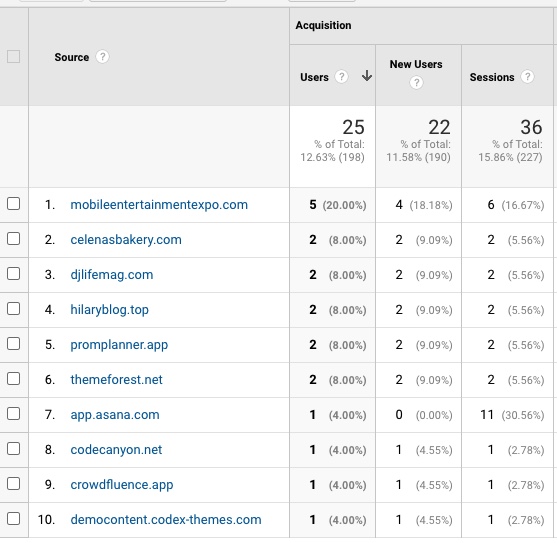Open the promplanner.app source link
The height and width of the screenshot is (543, 557).
119,345
